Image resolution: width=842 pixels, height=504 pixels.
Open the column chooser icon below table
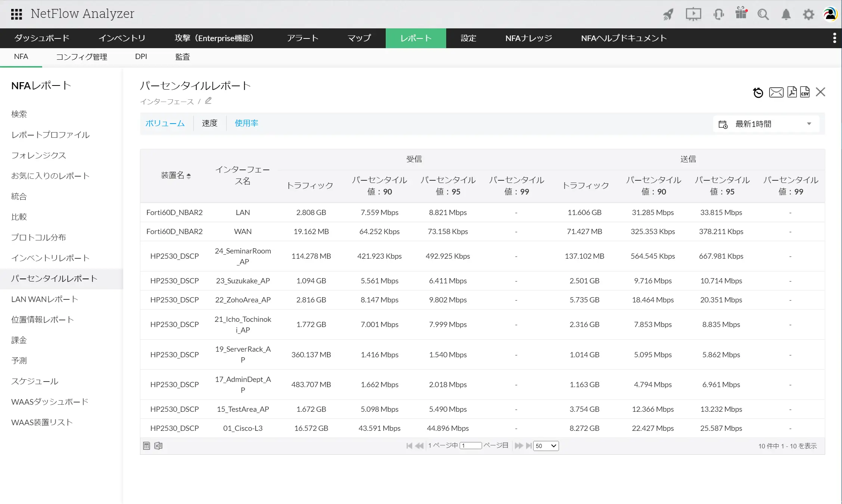146,445
